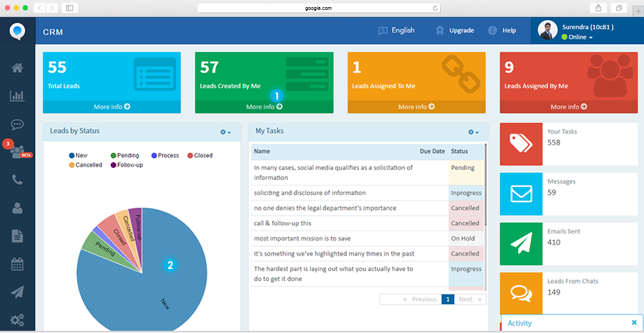Click the CRM title in header

point(53,32)
